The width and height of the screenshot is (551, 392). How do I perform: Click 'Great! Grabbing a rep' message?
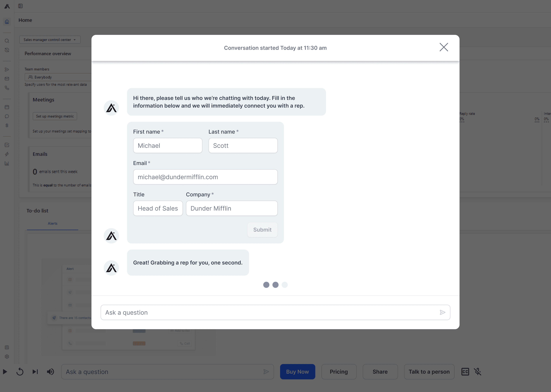[x=188, y=263]
